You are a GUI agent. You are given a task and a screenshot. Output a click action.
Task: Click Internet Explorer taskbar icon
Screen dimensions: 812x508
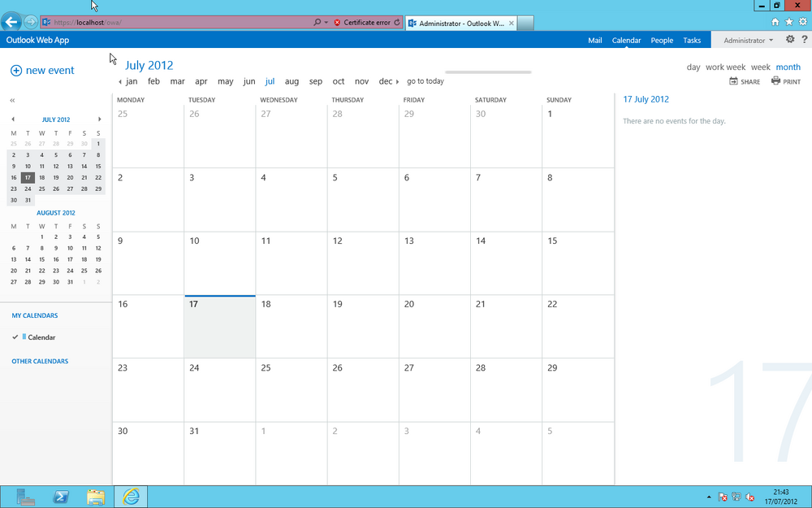point(131,497)
